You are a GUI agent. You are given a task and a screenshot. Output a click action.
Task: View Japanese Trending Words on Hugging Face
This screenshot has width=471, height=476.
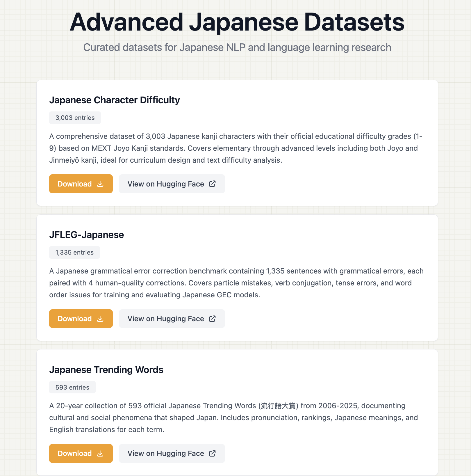click(x=172, y=453)
